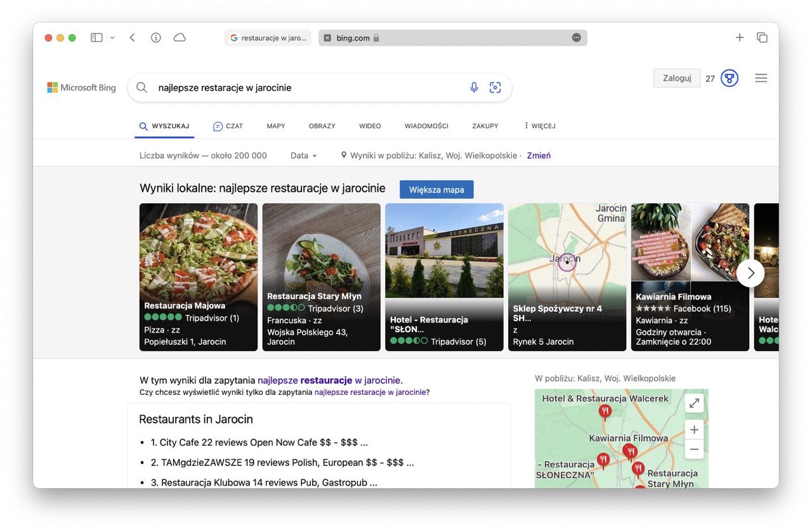This screenshot has width=812, height=532.
Task: Switch to the Google 'restauracje w jaro...' tab
Action: (268, 38)
